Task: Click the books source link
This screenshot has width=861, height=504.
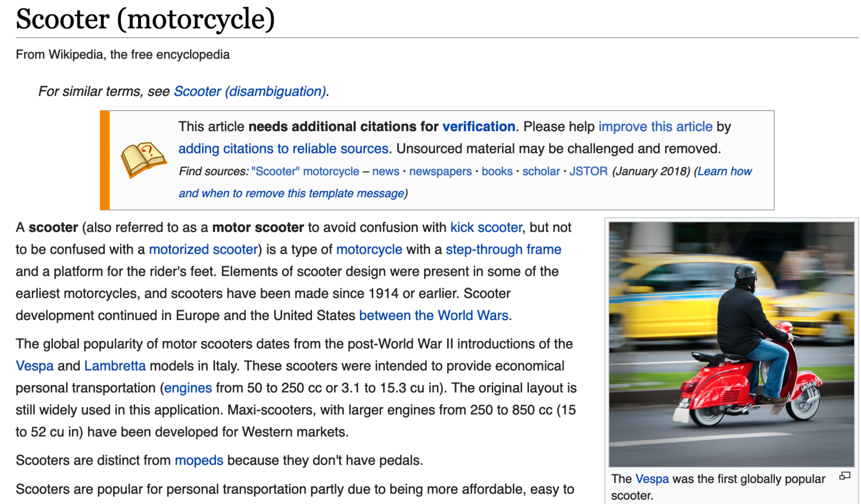Action: click(x=497, y=171)
